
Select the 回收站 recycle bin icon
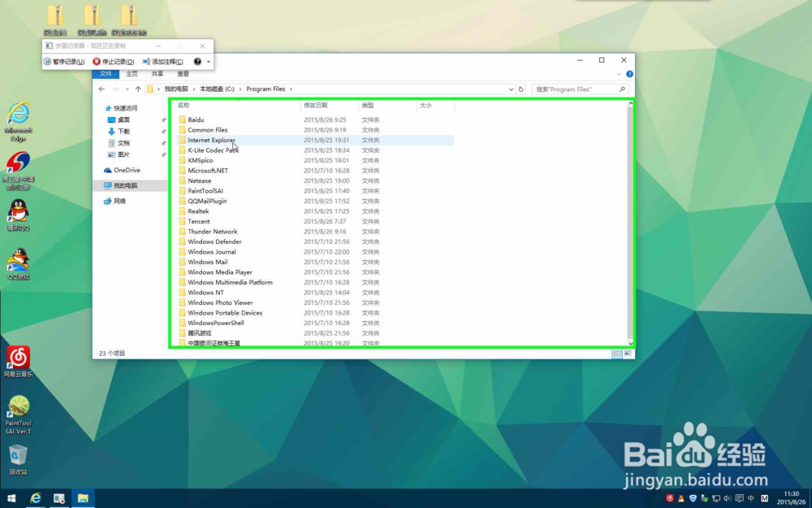[x=19, y=460]
